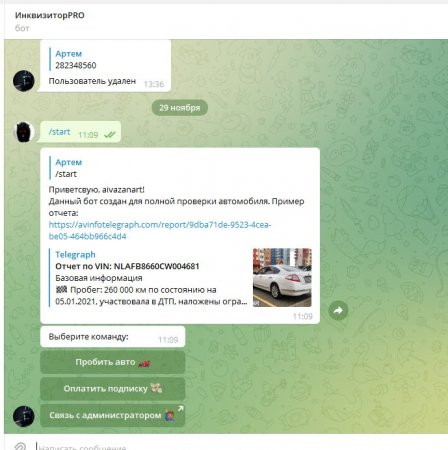Open 'Связь с администратором' button
This screenshot has width=448, height=450.
point(113,415)
